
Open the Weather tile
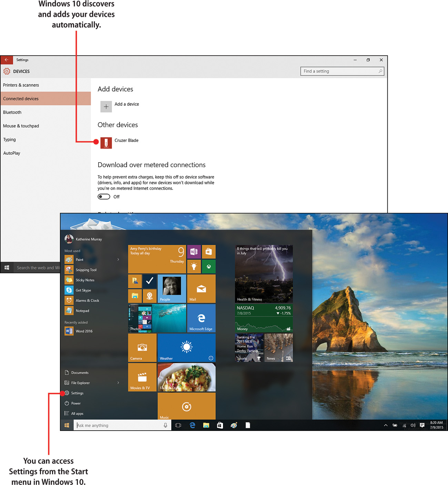pyautogui.click(x=187, y=348)
